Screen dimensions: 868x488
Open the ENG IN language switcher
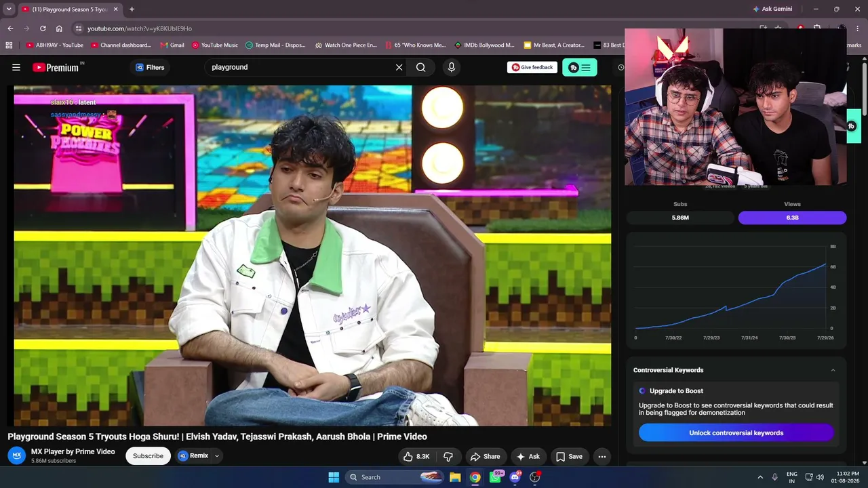coord(792,477)
